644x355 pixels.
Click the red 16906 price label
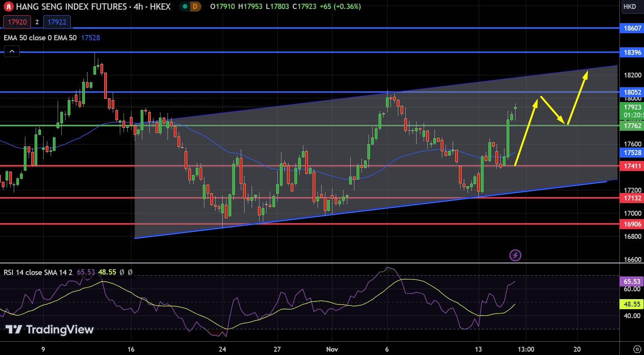pyautogui.click(x=632, y=224)
